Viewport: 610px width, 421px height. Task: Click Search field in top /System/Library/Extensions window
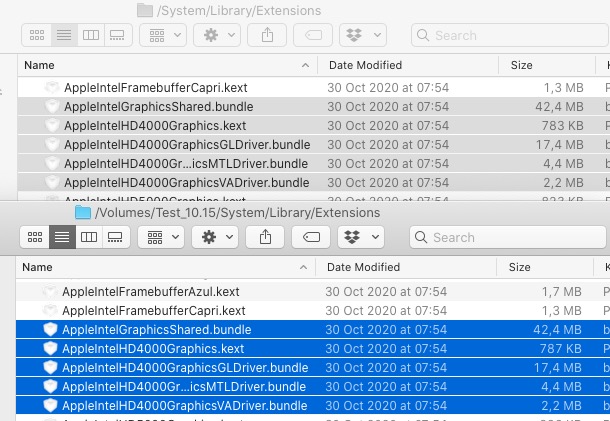(510, 35)
